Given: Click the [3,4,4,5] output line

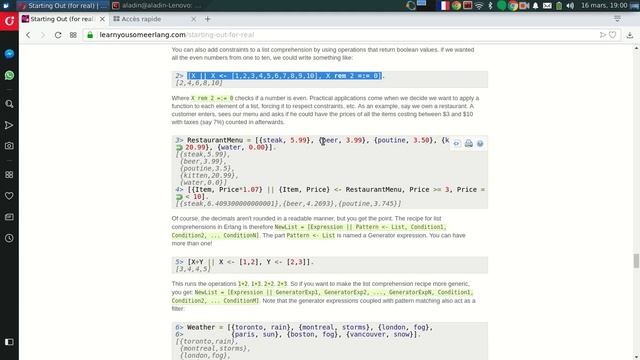Looking at the screenshot, I should (193, 269).
